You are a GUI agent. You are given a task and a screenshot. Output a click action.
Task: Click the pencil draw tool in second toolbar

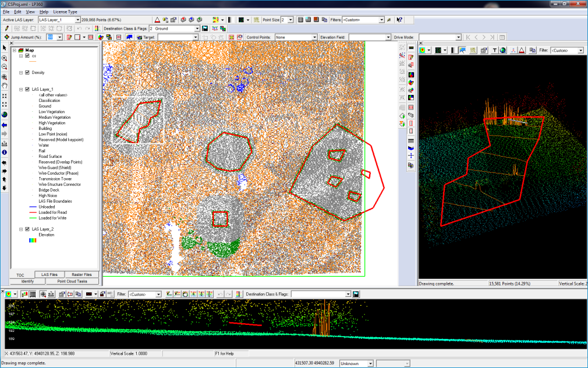[x=7, y=29]
